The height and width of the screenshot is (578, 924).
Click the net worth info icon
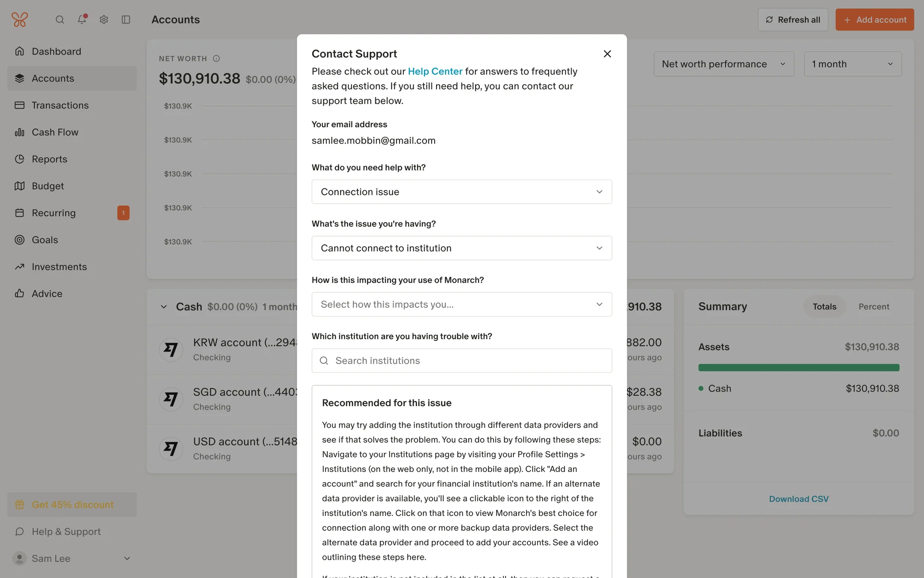[217, 58]
